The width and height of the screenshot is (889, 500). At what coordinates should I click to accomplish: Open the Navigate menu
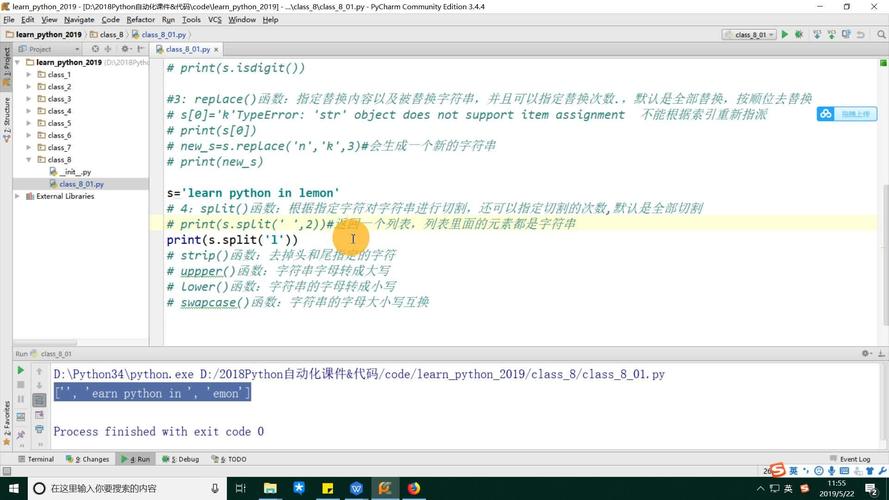(79, 20)
